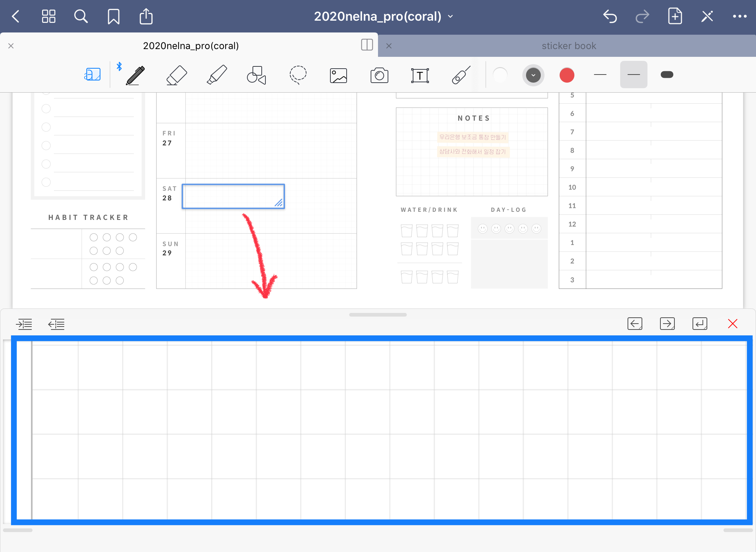Open the Image insert tool
Viewport: 756px width, 552px height.
pos(338,75)
